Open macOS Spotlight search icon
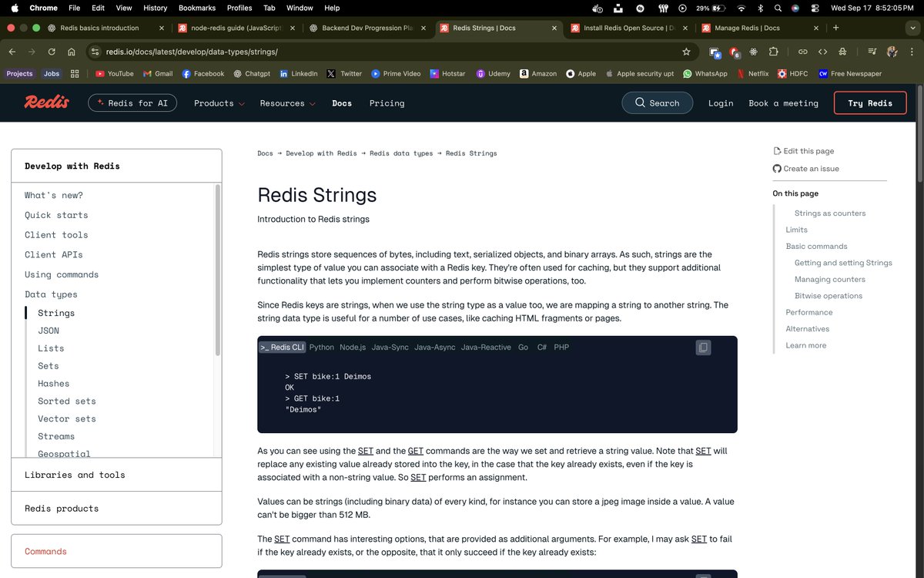924x578 pixels. click(778, 8)
